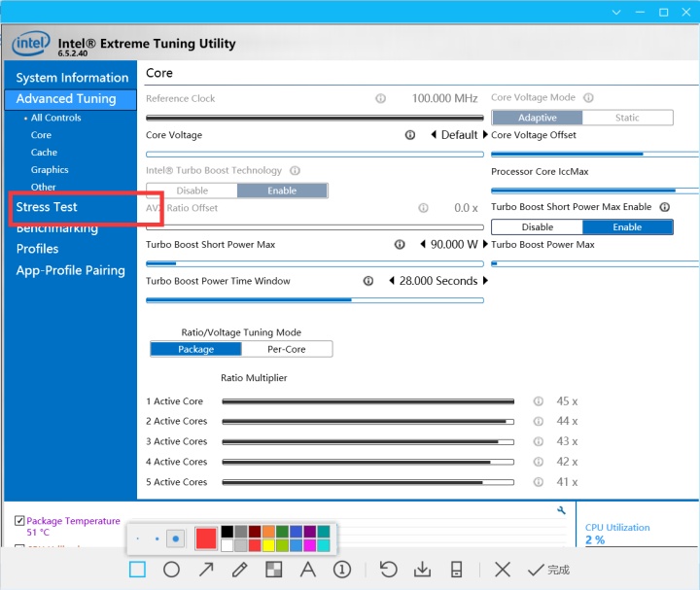Activate the mosaic blur tool

[x=273, y=570]
